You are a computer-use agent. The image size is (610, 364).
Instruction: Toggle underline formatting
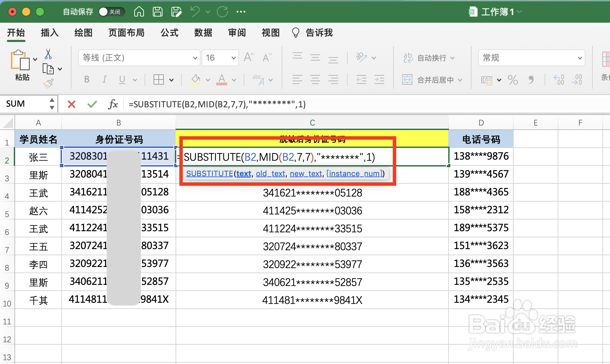(122, 80)
